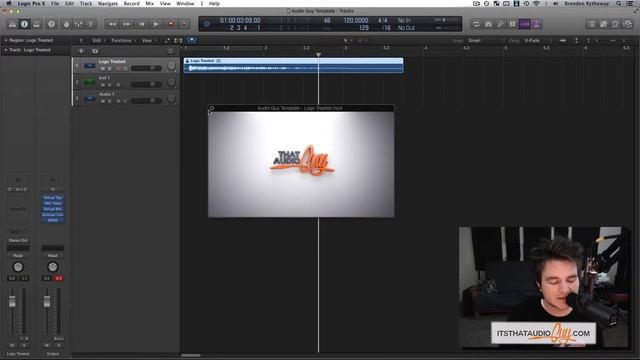Click the Duplicate Track button
Screen dimensions: 640x360
95,51
